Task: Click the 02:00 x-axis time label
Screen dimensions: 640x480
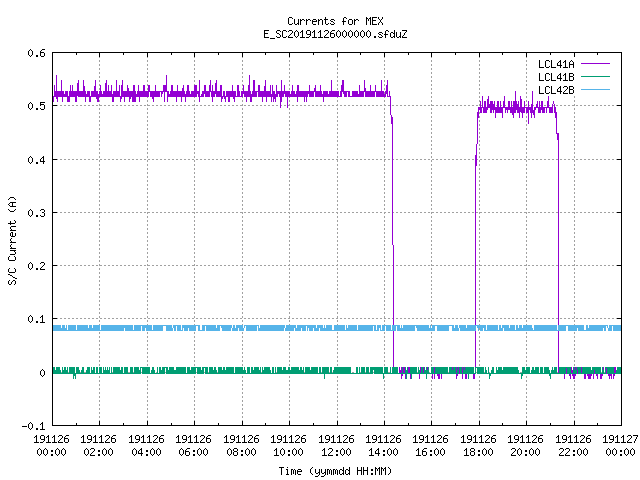Action: 98,452
